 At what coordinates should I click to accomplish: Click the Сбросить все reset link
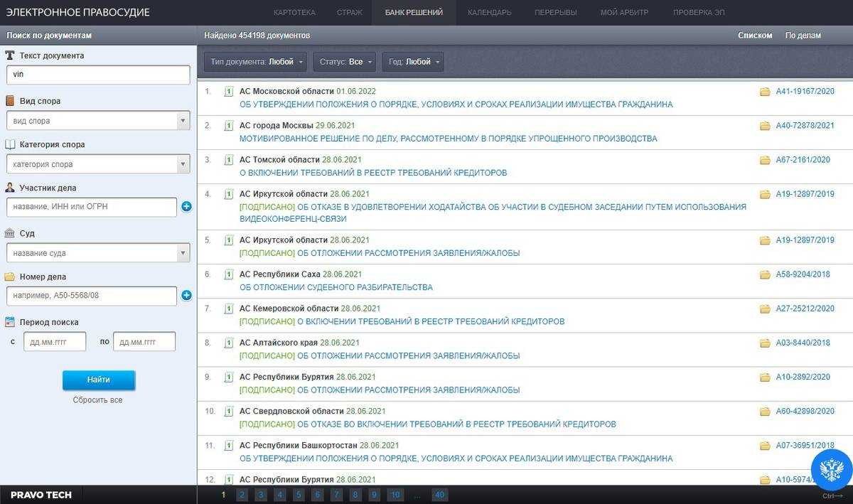pos(97,400)
